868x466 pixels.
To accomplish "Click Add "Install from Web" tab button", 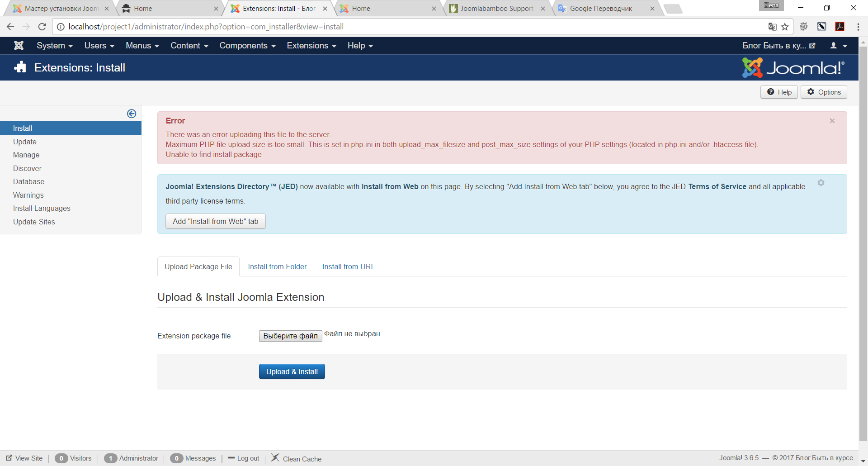I will (216, 221).
